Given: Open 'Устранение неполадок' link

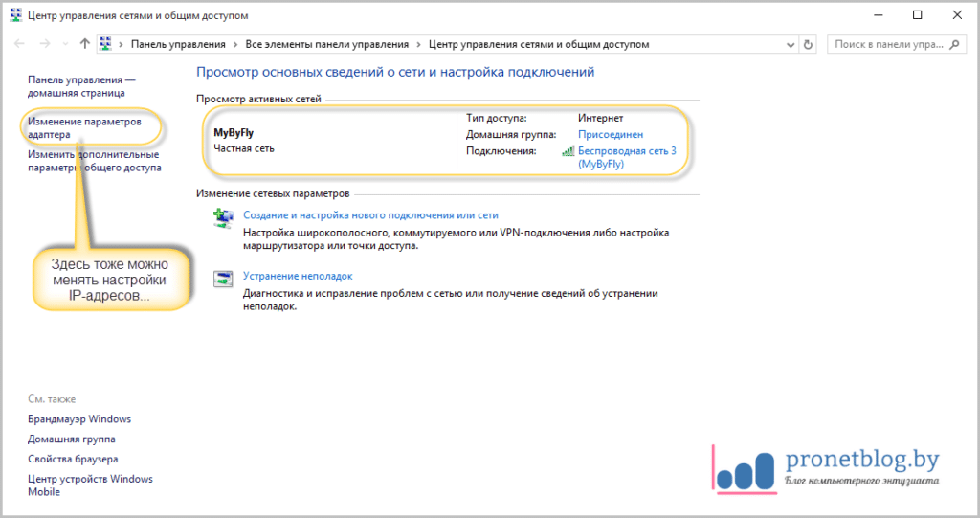Looking at the screenshot, I should 298,276.
